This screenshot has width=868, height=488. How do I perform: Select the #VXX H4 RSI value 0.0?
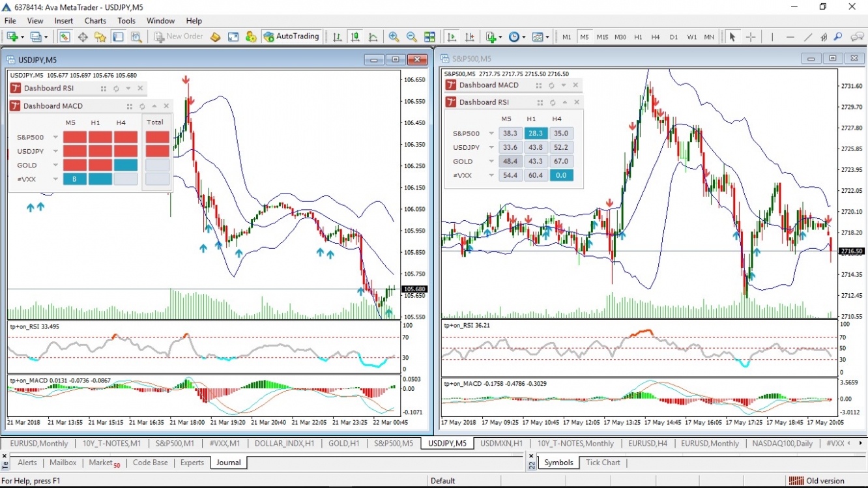(x=562, y=175)
